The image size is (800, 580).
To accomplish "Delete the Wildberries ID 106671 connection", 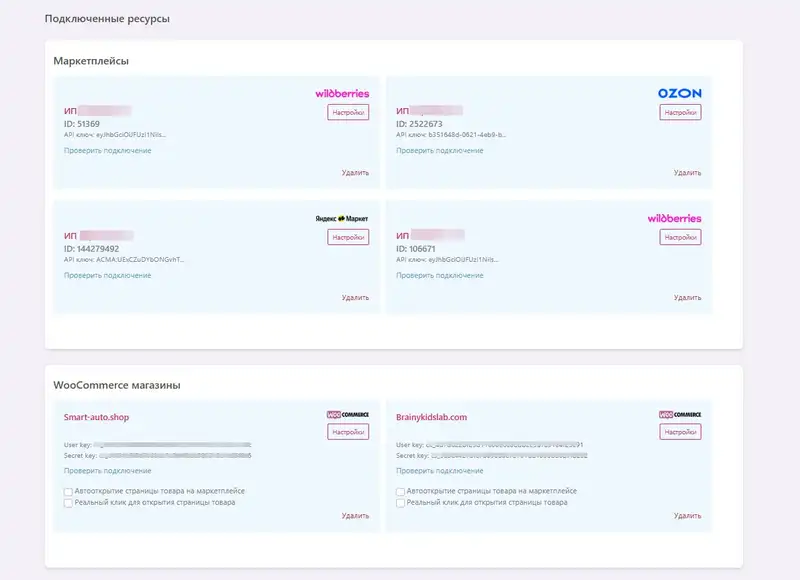I will (x=687, y=297).
